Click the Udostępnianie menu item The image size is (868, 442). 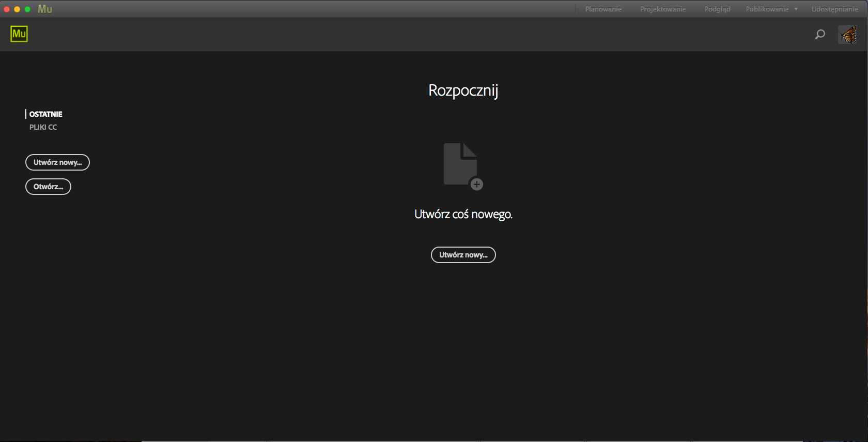(x=834, y=9)
